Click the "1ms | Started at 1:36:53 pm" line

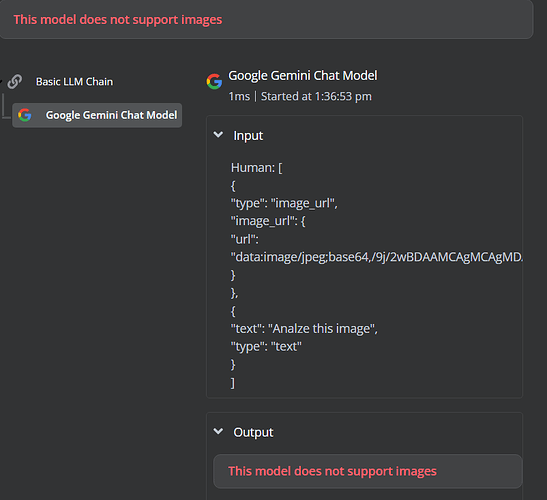point(300,96)
